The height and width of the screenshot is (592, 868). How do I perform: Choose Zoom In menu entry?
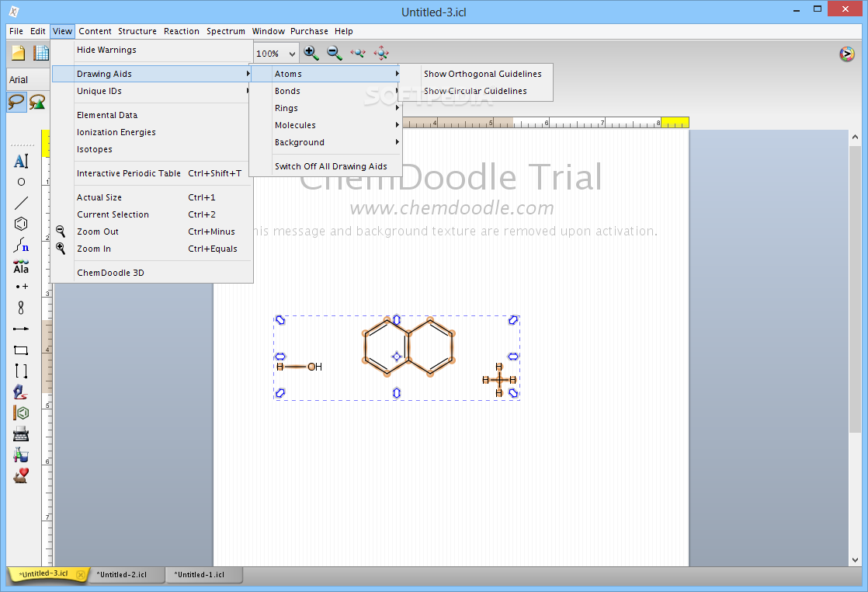coord(152,249)
